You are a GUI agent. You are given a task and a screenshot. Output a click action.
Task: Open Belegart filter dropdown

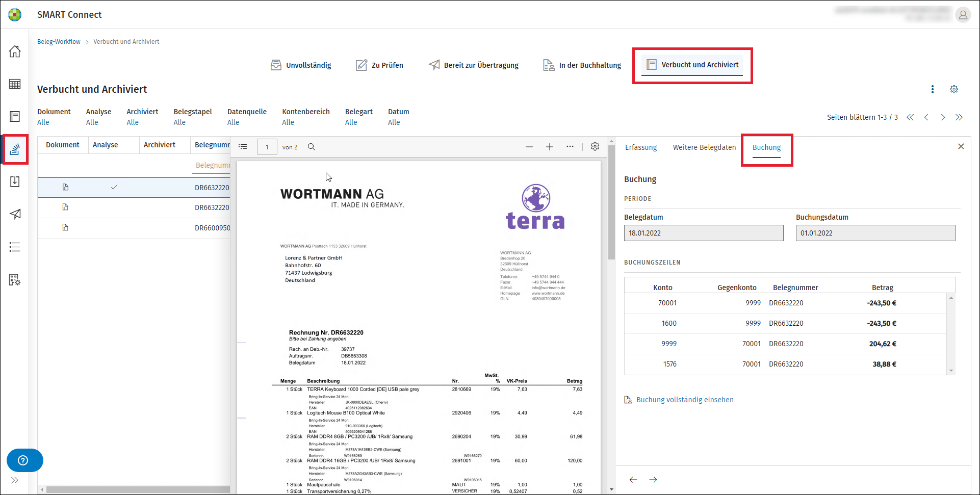351,122
